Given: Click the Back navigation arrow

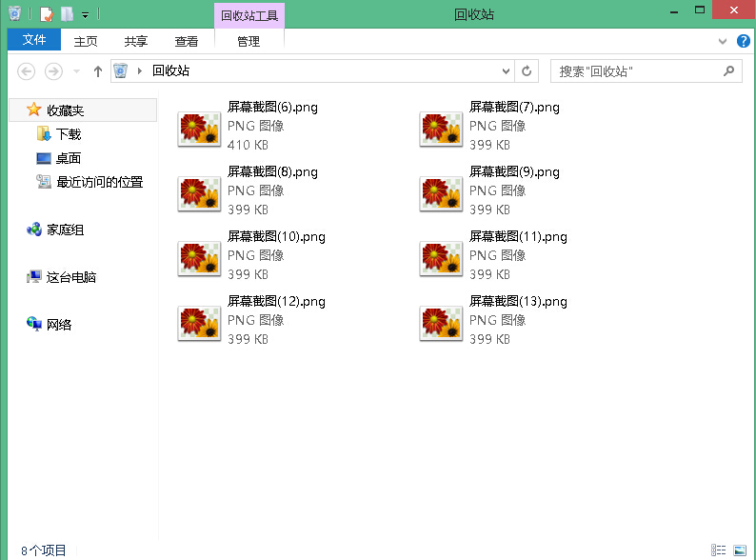Looking at the screenshot, I should [27, 71].
